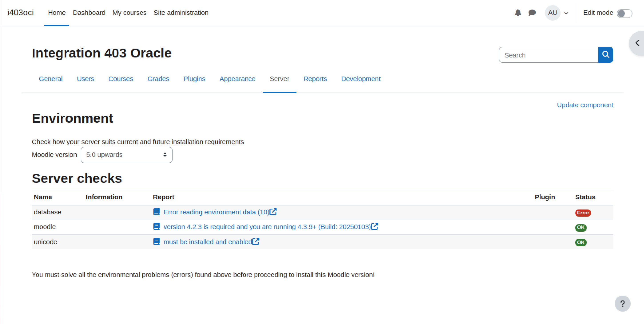
Task: Switch to the Users tab
Action: pos(85,79)
